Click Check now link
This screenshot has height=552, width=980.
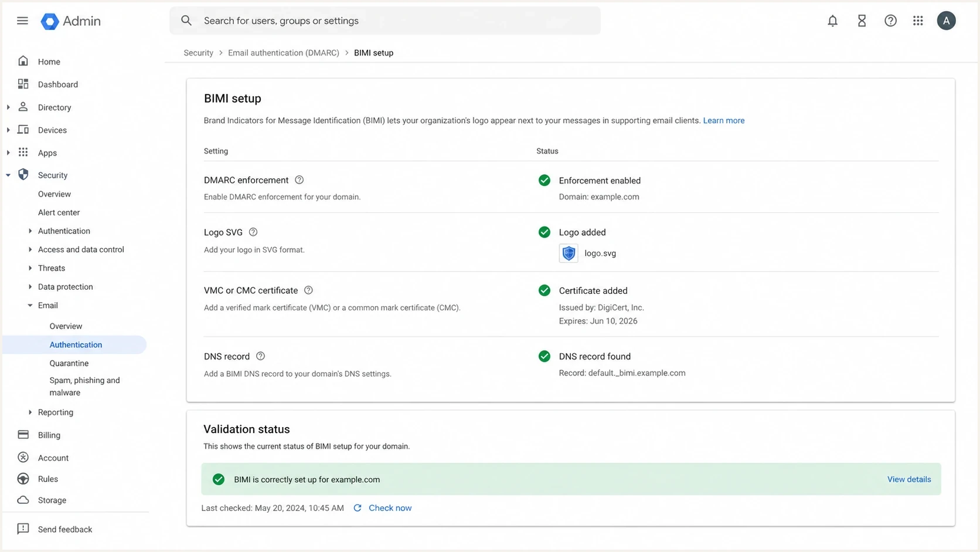(x=390, y=508)
